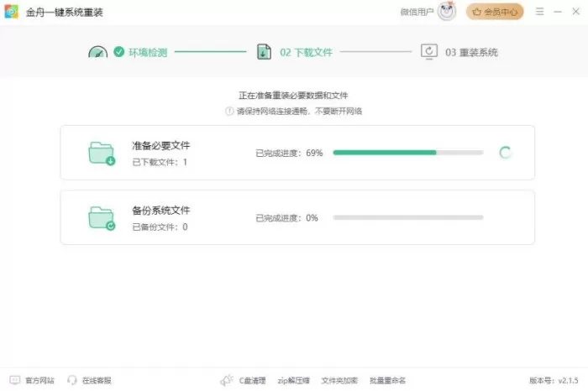The image size is (588, 391).
Task: Open the 文件夹加密 tool link
Action: tap(339, 381)
